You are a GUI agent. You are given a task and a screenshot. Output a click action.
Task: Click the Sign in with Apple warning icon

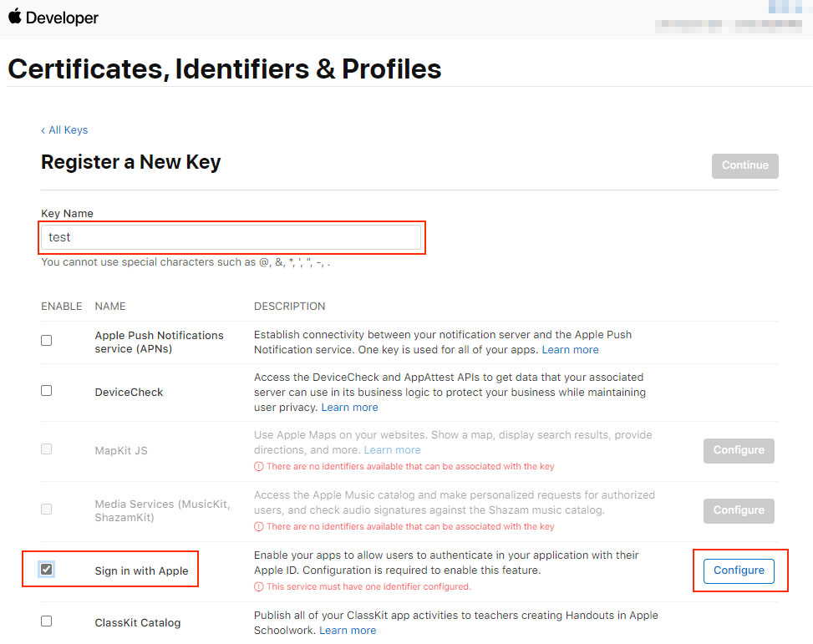(259, 587)
